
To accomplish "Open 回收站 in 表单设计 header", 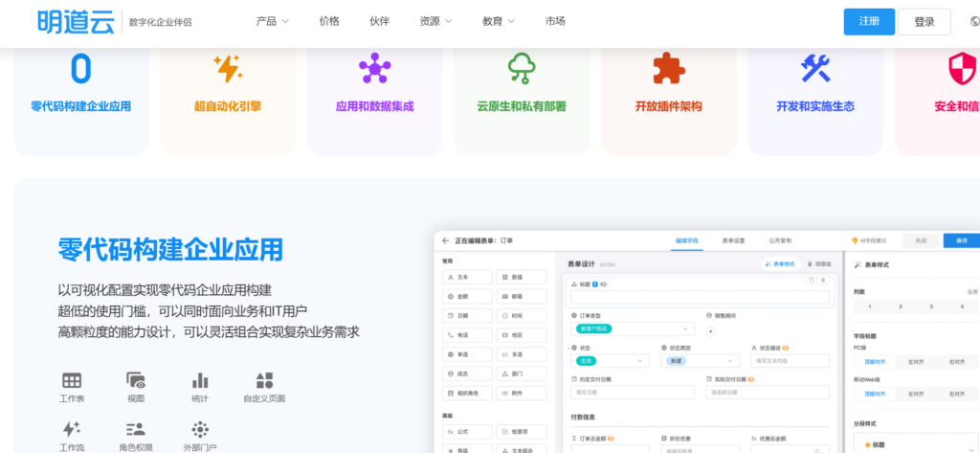I will [819, 264].
